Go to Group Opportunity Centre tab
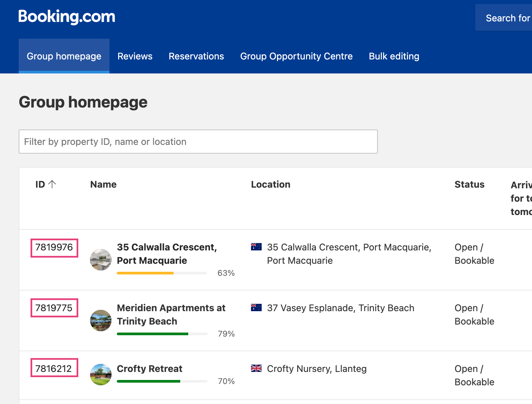 point(296,56)
